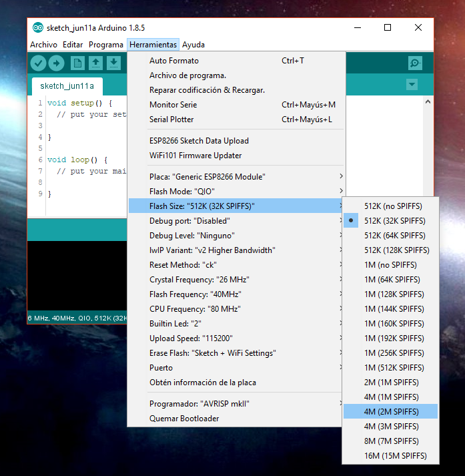Open the Programa menu

pos(106,45)
